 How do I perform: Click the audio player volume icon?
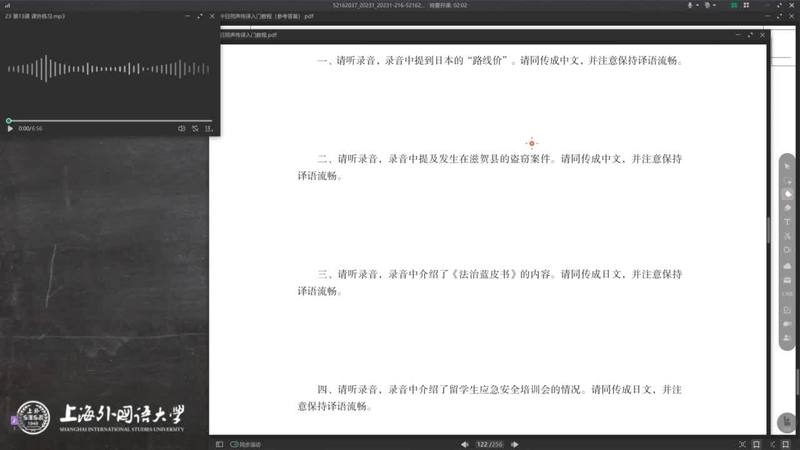tap(182, 129)
